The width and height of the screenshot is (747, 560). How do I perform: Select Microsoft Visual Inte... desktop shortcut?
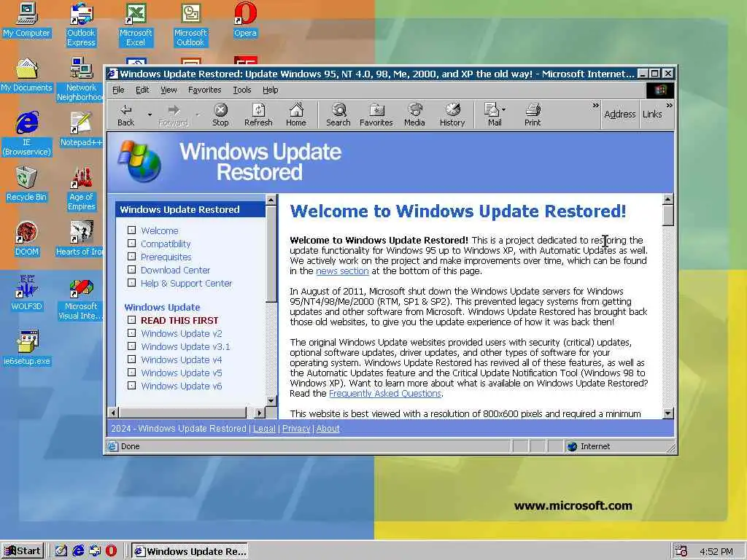(x=80, y=298)
